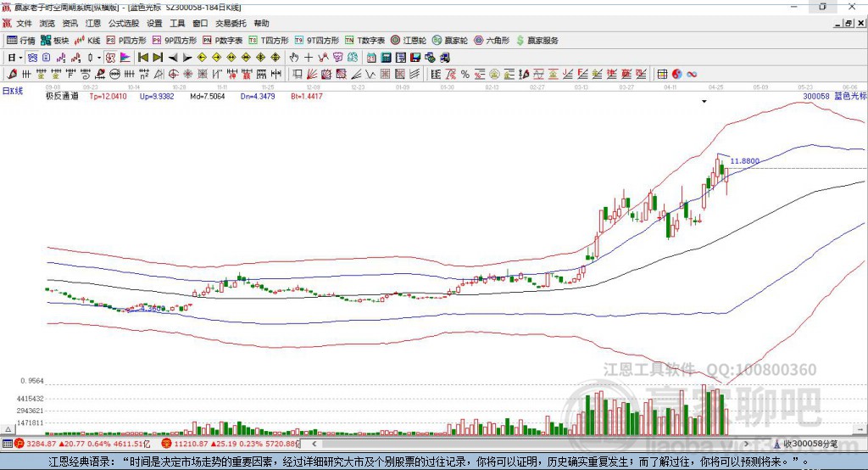This screenshot has height=470, width=868.
Task: Open the 浏览 menu
Action: 47,23
